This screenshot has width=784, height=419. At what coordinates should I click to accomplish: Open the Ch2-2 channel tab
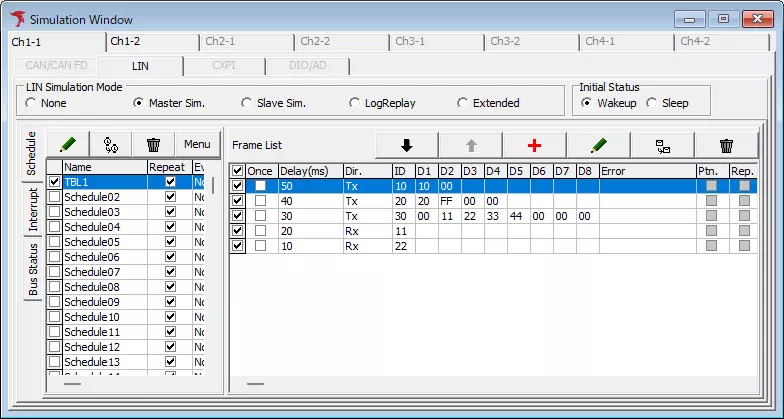341,42
